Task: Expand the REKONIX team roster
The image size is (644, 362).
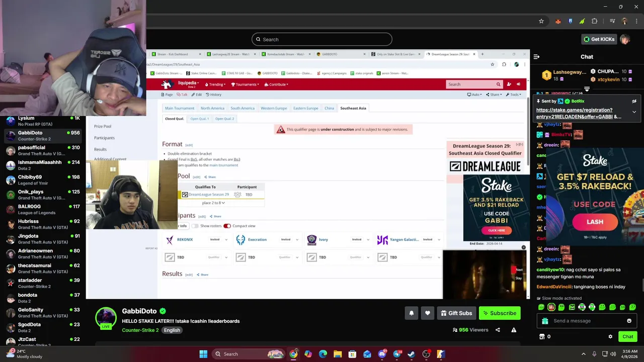Action: [x=226, y=240]
